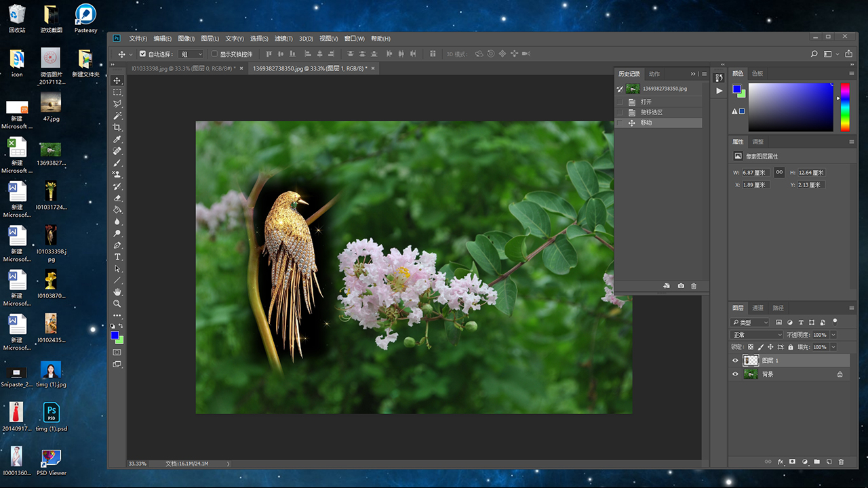Select the Eyedropper tool
This screenshot has height=488, width=868.
click(117, 140)
